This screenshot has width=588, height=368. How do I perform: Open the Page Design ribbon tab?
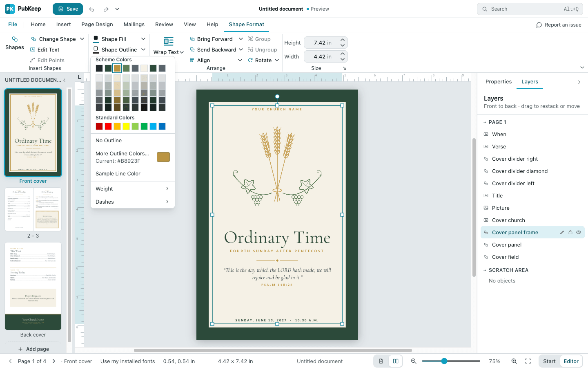(x=97, y=25)
